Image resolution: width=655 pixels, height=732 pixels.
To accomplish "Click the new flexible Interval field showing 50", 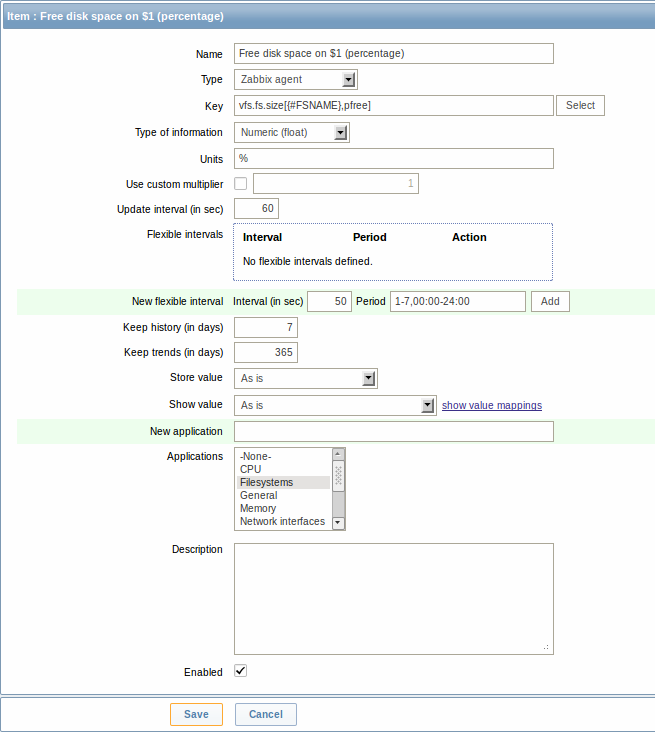I will 329,302.
